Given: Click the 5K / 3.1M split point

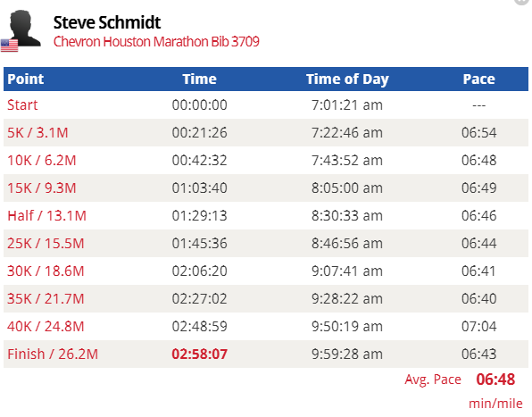Looking at the screenshot, I should click(x=37, y=133).
